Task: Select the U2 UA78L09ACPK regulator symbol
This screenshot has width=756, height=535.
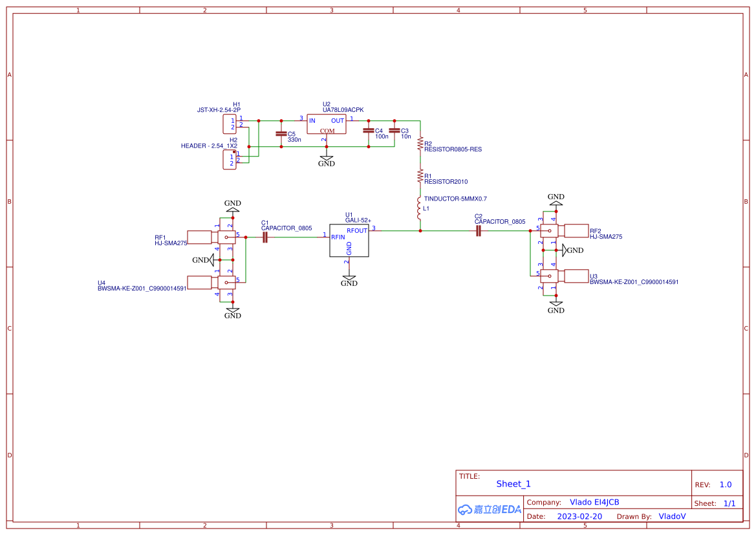Action: [x=327, y=124]
